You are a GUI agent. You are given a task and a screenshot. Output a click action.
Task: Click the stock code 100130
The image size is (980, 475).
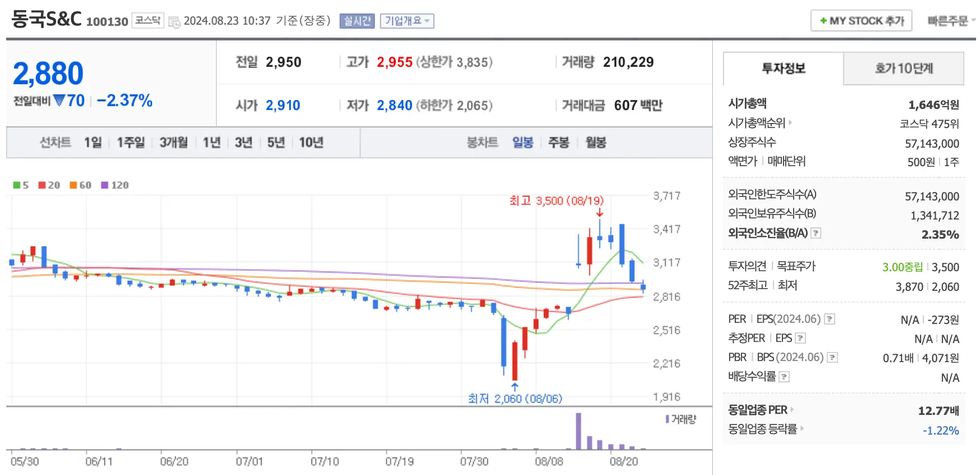(x=107, y=22)
